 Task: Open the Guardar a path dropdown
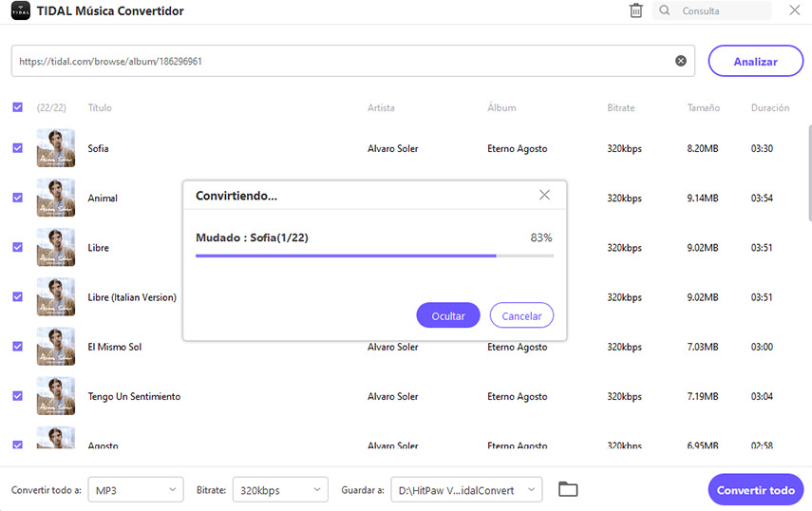coord(466,490)
